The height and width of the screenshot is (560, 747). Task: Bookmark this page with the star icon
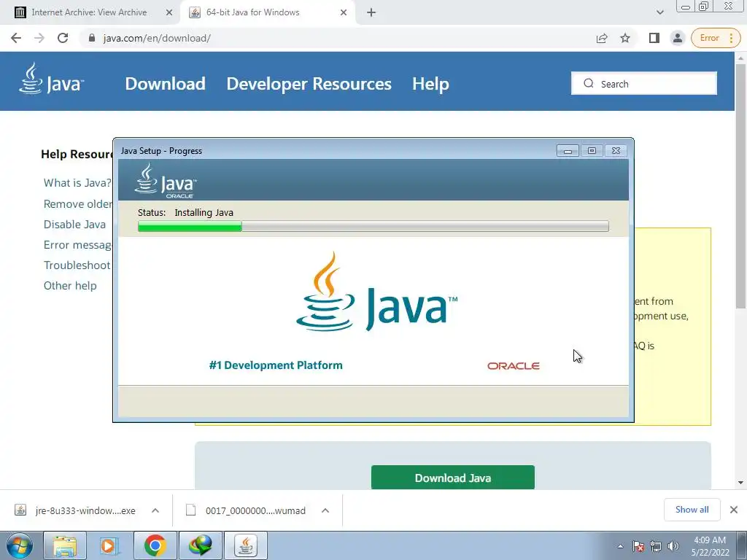625,38
